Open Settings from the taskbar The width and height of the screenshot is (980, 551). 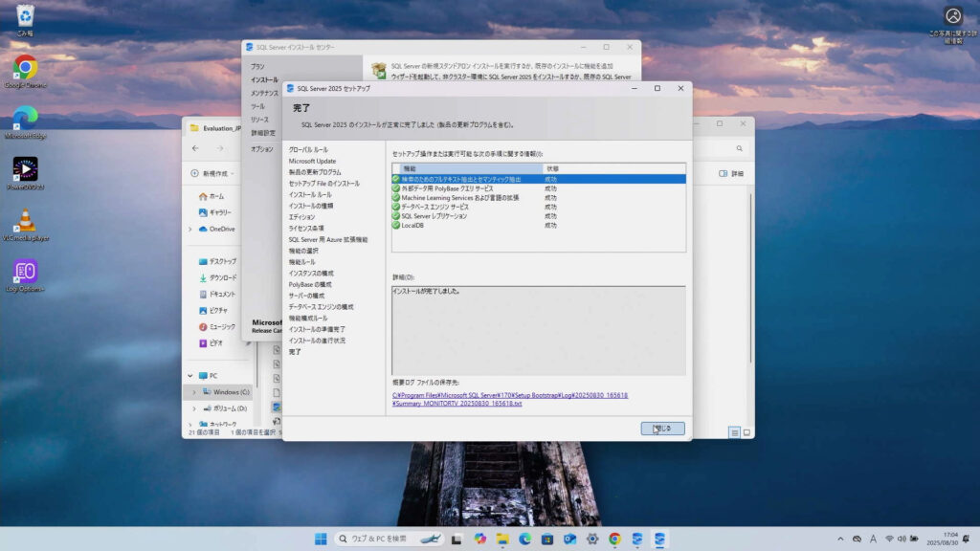(x=592, y=540)
